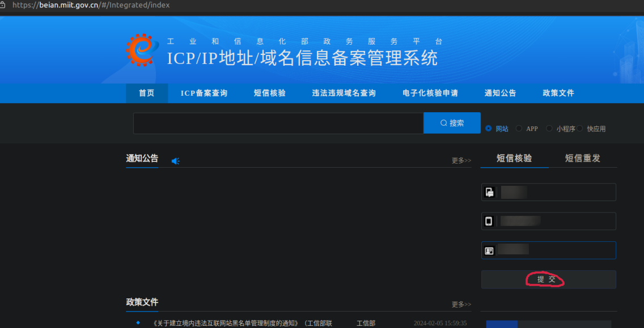Click the blue speaker announcement icon
The width and height of the screenshot is (644, 328).
(x=175, y=161)
